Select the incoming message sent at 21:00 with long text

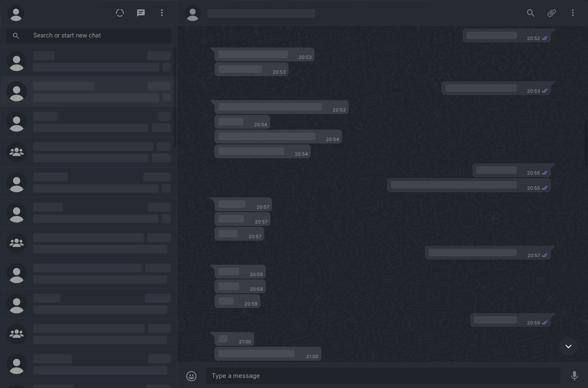click(268, 354)
